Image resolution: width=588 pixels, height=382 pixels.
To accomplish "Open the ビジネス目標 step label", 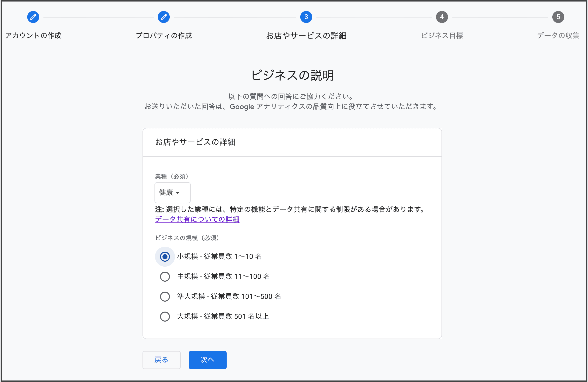I will click(x=442, y=35).
